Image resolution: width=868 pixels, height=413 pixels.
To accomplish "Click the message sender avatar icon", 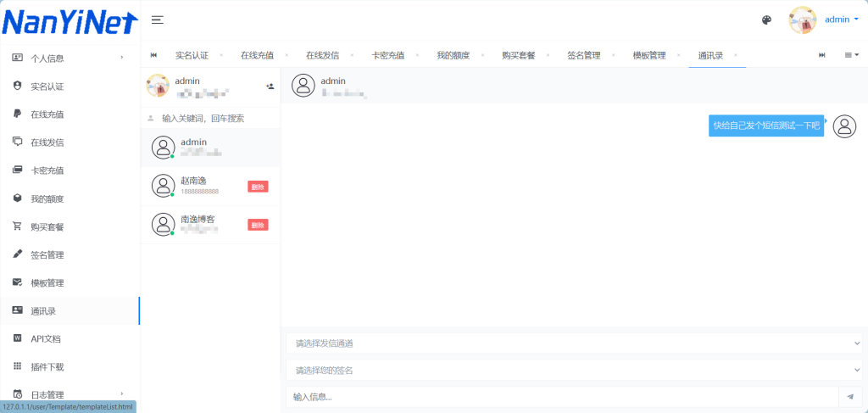I will [x=844, y=126].
